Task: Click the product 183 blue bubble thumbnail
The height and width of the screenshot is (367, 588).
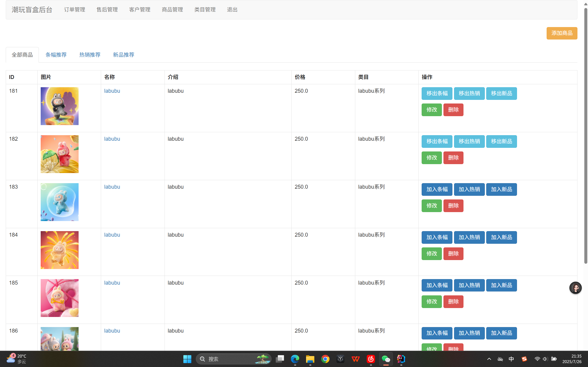Action: (60, 202)
